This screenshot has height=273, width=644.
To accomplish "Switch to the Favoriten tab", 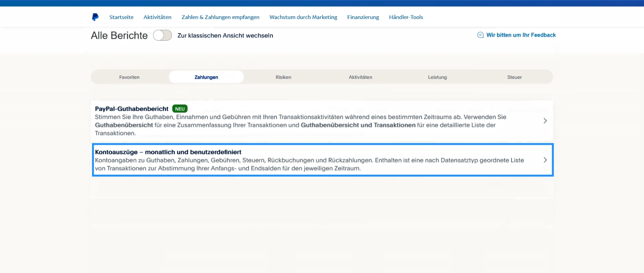I will pyautogui.click(x=129, y=77).
